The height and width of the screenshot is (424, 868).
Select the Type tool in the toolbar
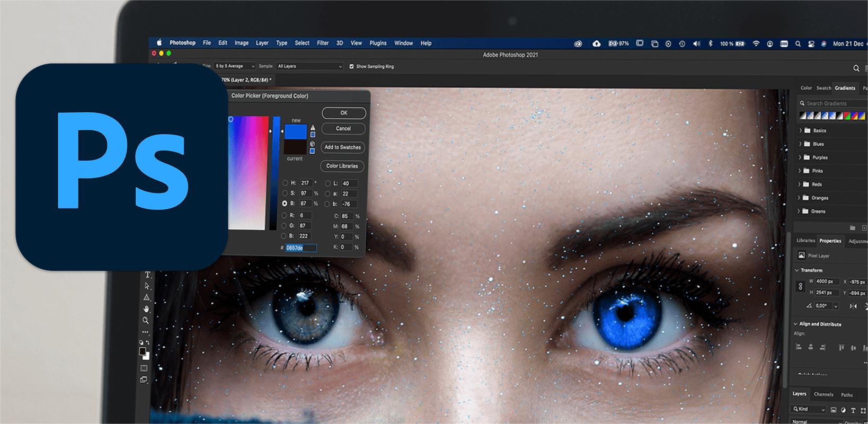click(147, 275)
